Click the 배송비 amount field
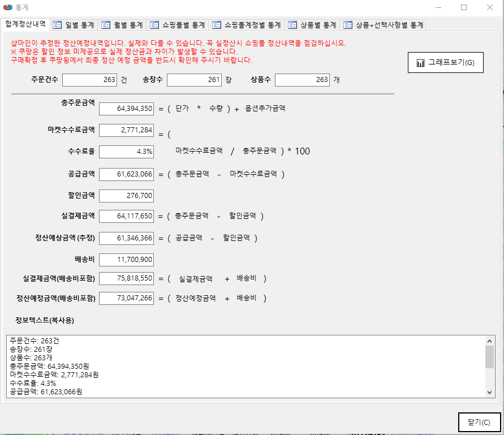The image size is (504, 435). point(126,260)
